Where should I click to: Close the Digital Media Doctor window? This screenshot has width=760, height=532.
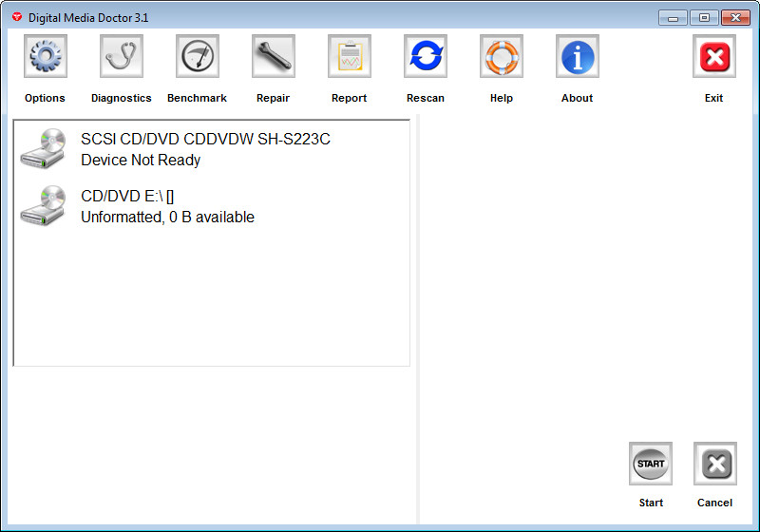click(735, 18)
